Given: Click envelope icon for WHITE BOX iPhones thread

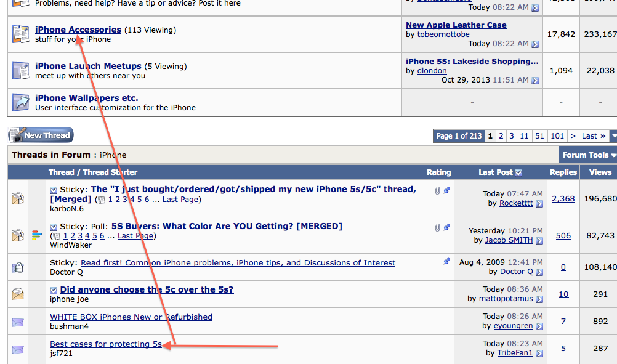Looking at the screenshot, I should pyautogui.click(x=18, y=322).
